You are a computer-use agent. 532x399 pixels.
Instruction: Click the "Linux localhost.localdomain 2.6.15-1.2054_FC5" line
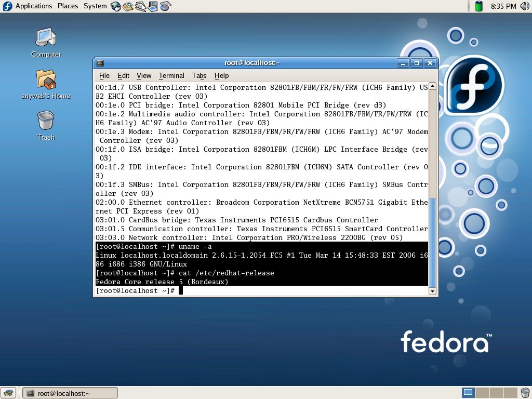pyautogui.click(x=262, y=260)
